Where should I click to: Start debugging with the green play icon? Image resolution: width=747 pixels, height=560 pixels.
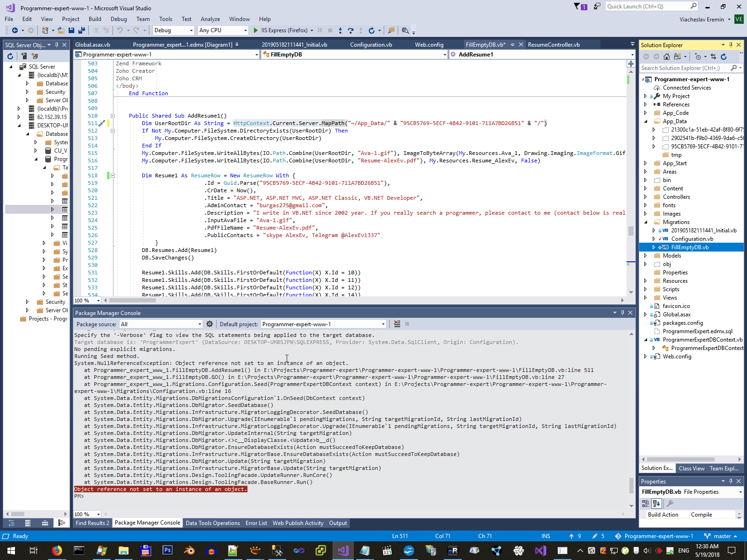(255, 30)
